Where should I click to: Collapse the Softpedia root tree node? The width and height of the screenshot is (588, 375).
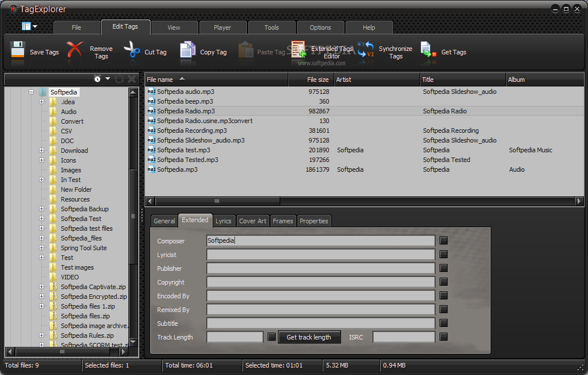[x=32, y=92]
